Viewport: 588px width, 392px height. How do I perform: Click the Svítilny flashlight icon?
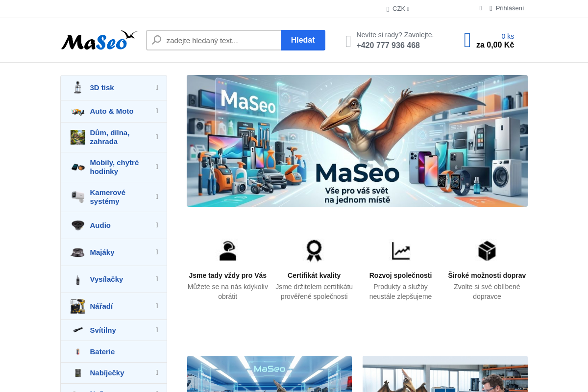pyautogui.click(x=78, y=330)
